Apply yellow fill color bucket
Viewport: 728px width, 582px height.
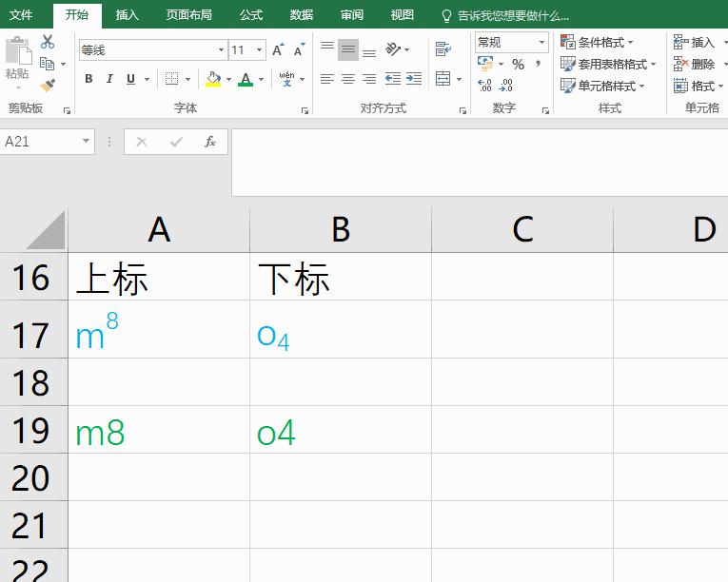click(213, 79)
